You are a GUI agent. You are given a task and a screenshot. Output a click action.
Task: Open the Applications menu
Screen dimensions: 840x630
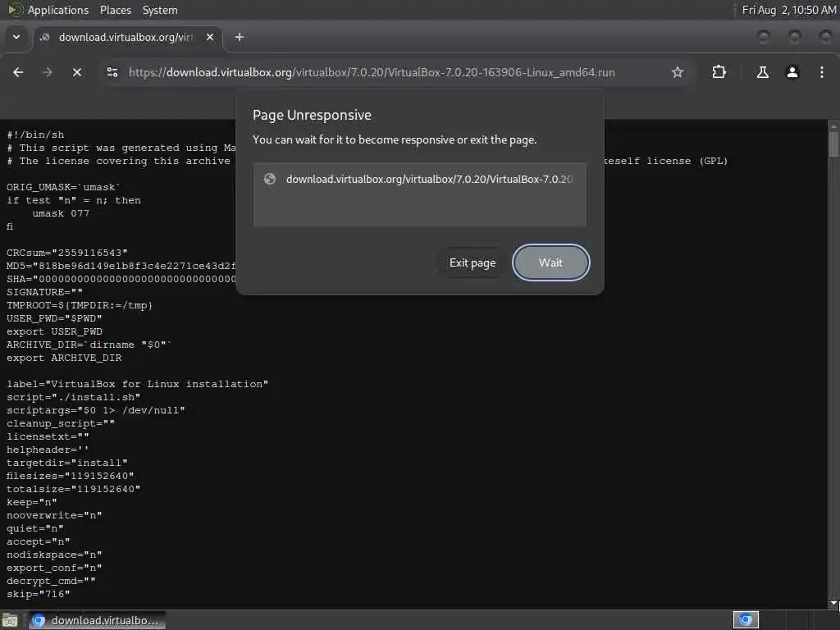point(58,10)
